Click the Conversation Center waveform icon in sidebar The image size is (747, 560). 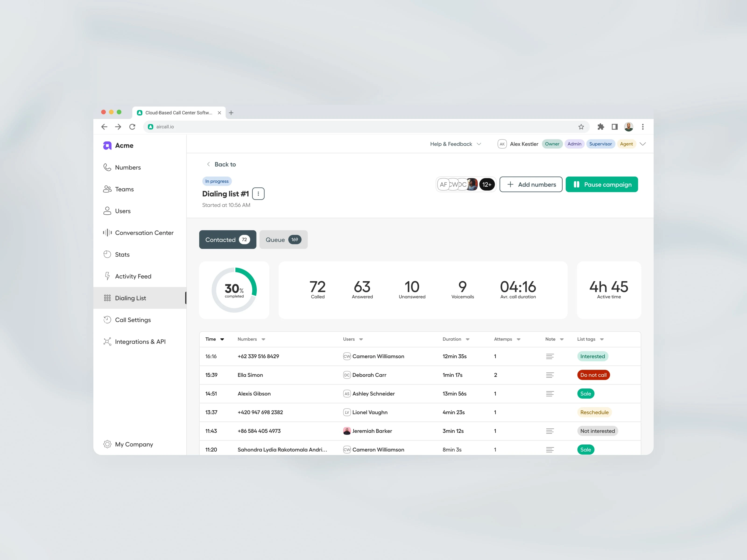pos(107,233)
